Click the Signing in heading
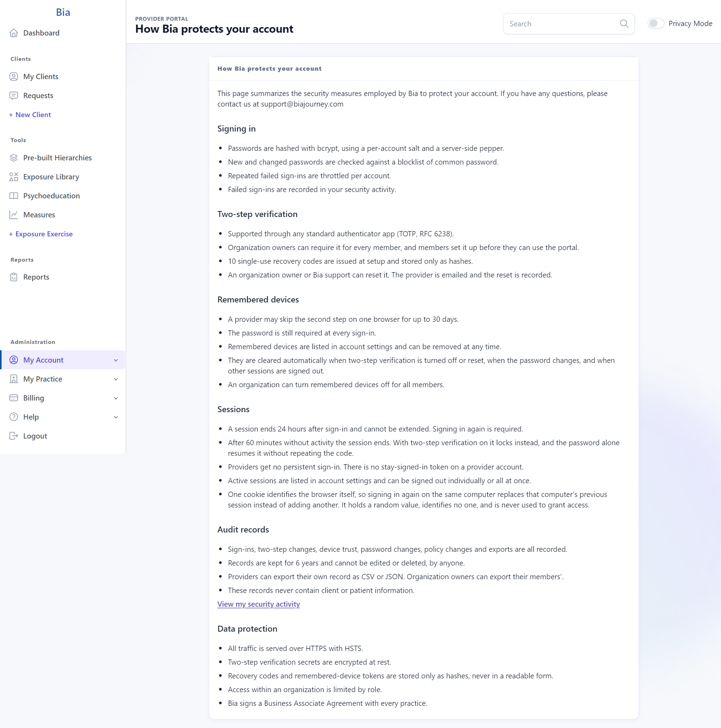This screenshot has width=721, height=728. click(236, 129)
